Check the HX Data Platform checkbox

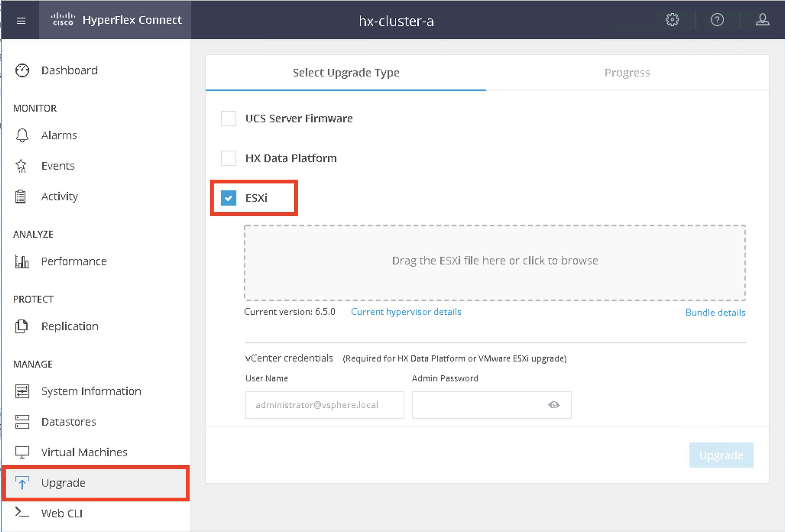click(x=229, y=158)
